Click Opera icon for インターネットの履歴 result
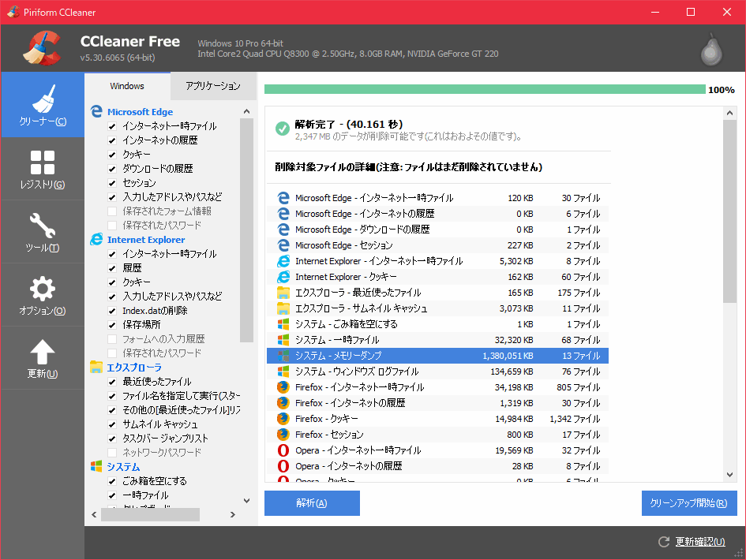746x560 pixels. (x=283, y=465)
